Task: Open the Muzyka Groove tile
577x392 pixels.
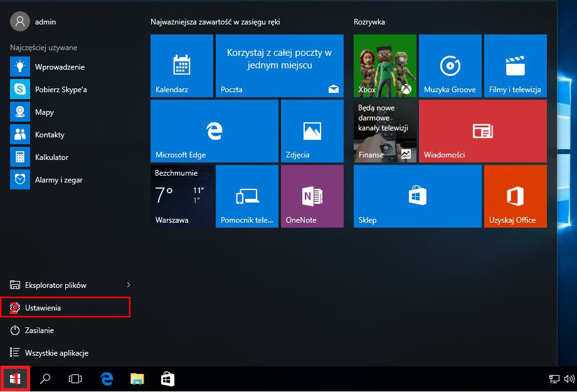Action: pyautogui.click(x=450, y=66)
